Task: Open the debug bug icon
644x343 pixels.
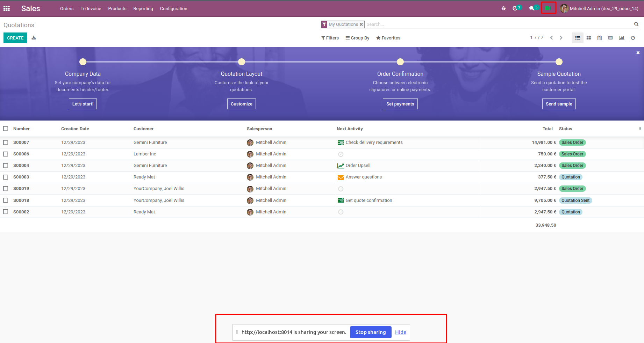Action: pos(504,8)
